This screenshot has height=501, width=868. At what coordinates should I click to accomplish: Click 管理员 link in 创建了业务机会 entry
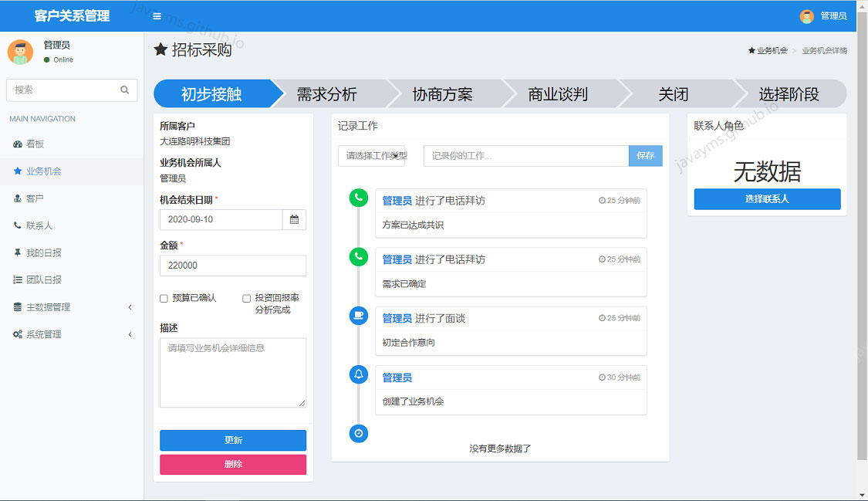[397, 377]
